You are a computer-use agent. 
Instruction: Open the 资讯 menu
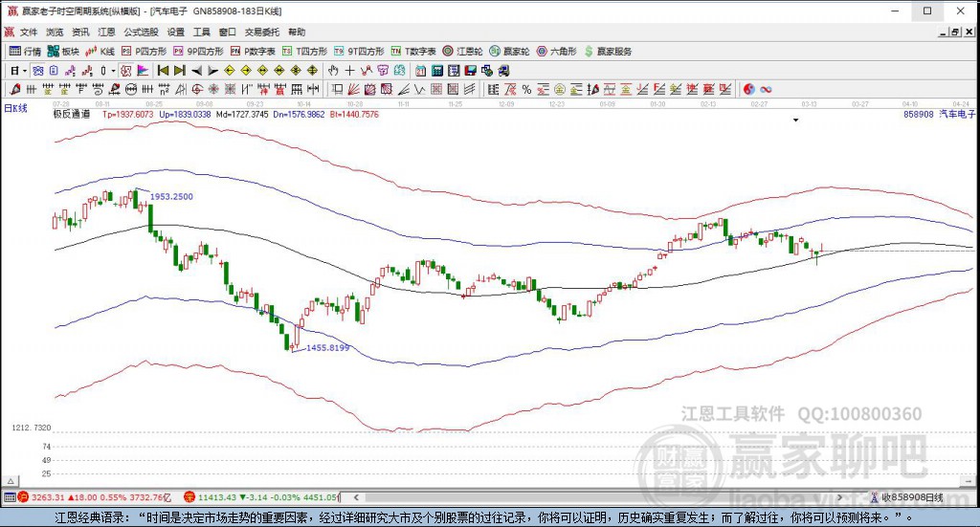(x=80, y=32)
